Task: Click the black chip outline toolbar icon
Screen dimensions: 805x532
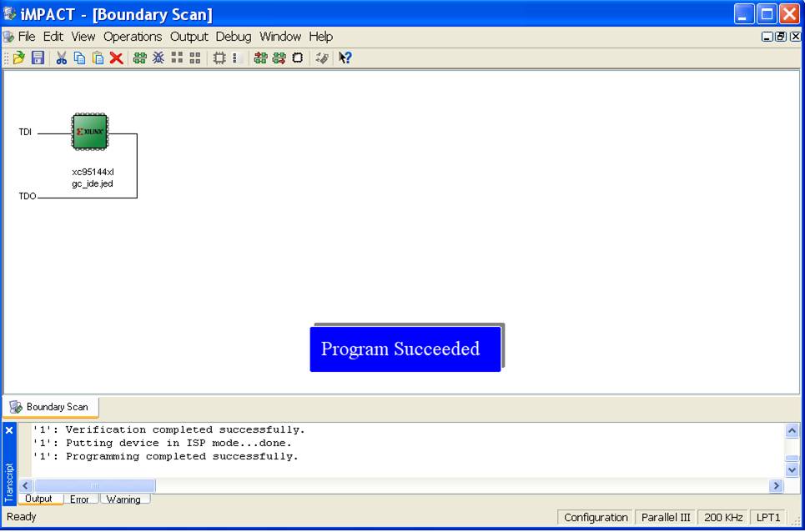Action: (298, 58)
